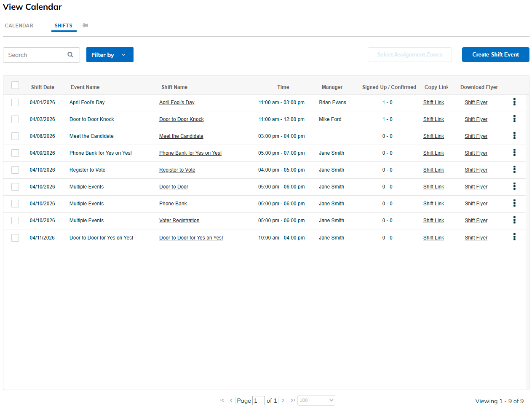The image size is (532, 409).
Task: Open Shift Flyer link for Phone Bank row
Action: click(x=476, y=204)
